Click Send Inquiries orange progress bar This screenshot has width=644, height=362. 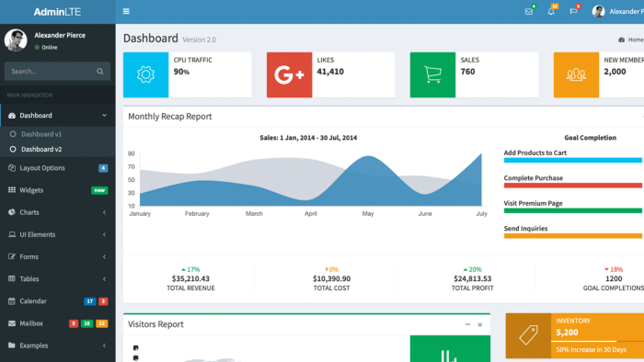[x=574, y=236]
